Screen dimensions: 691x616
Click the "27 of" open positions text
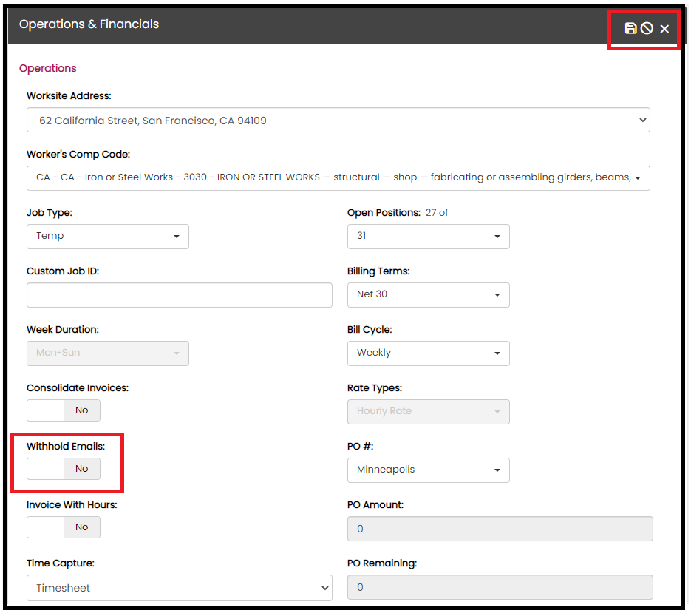pos(436,212)
